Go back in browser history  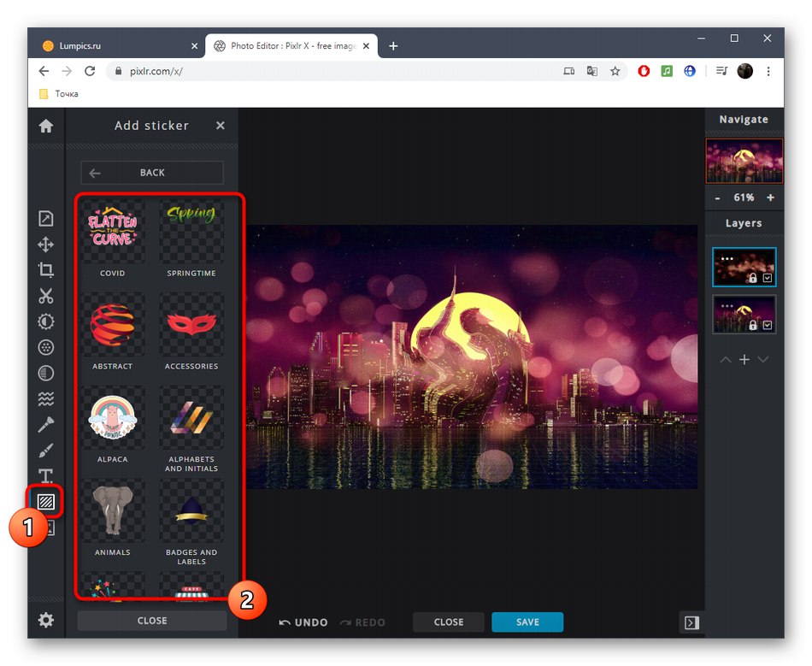pyautogui.click(x=44, y=71)
